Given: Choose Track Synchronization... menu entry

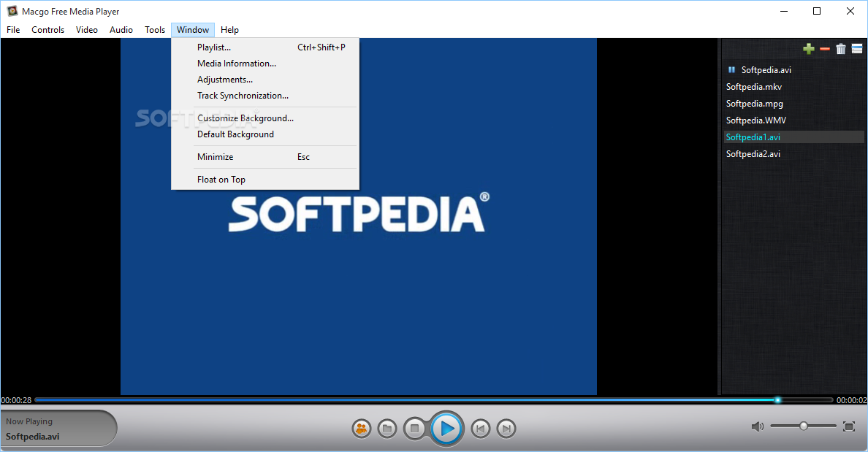Looking at the screenshot, I should 265,96.
